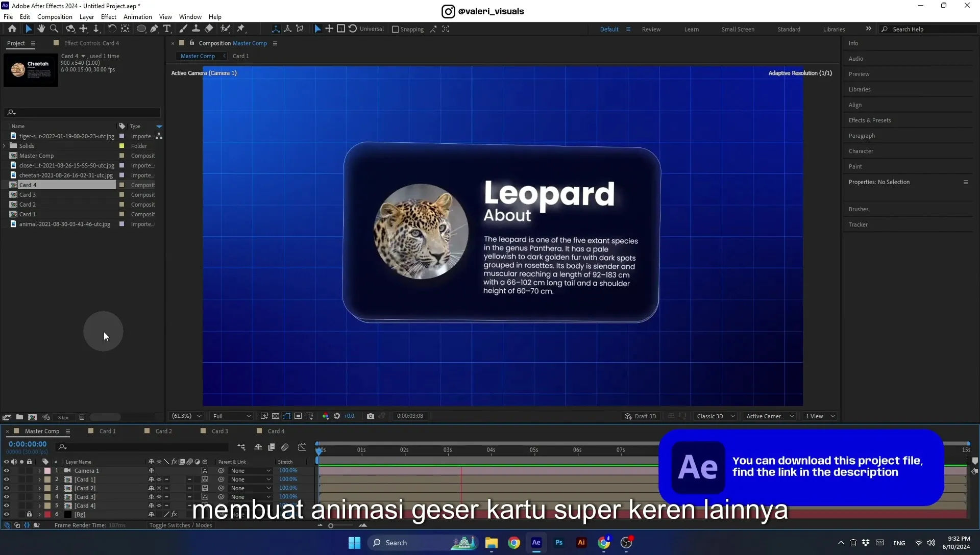Enable the Snapping checkbox
The height and width of the screenshot is (555, 980).
(x=395, y=30)
